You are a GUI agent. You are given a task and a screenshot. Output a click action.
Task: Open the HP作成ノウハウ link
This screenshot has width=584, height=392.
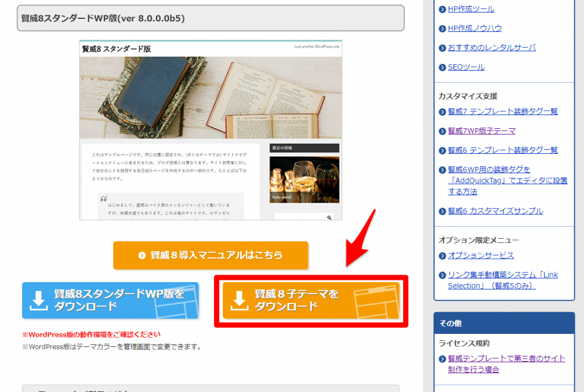coord(474,28)
